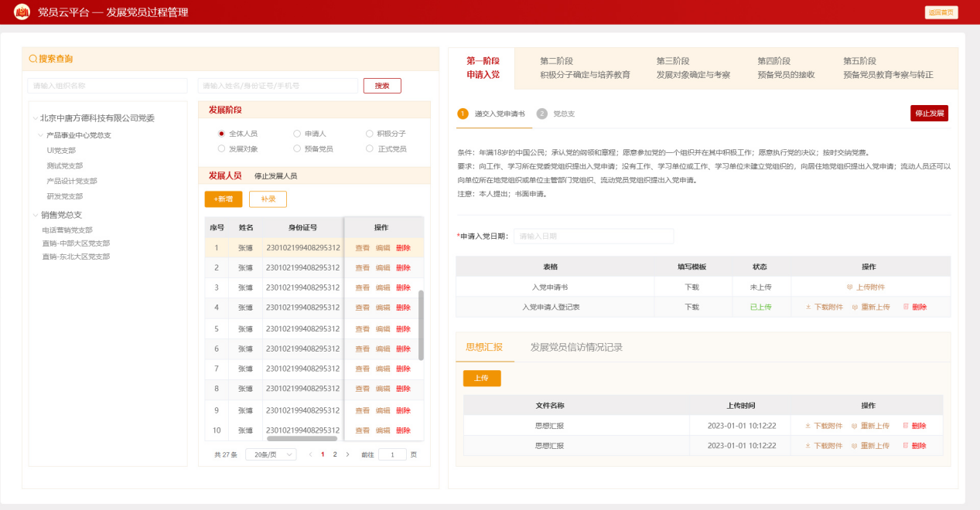The image size is (980, 510).
Task: Click the party platform logo icon
Action: click(x=22, y=12)
